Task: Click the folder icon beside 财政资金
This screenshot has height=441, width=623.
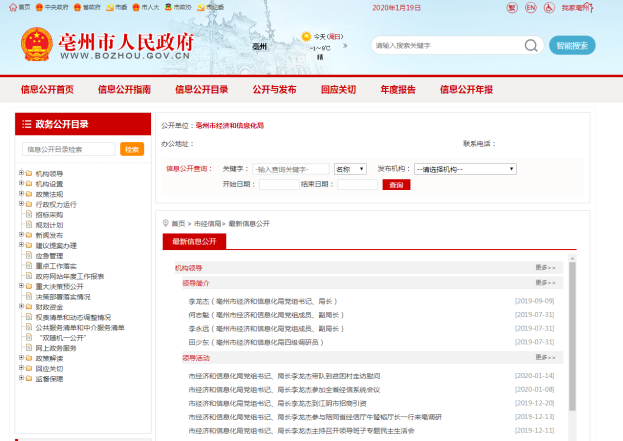Action: 29,306
